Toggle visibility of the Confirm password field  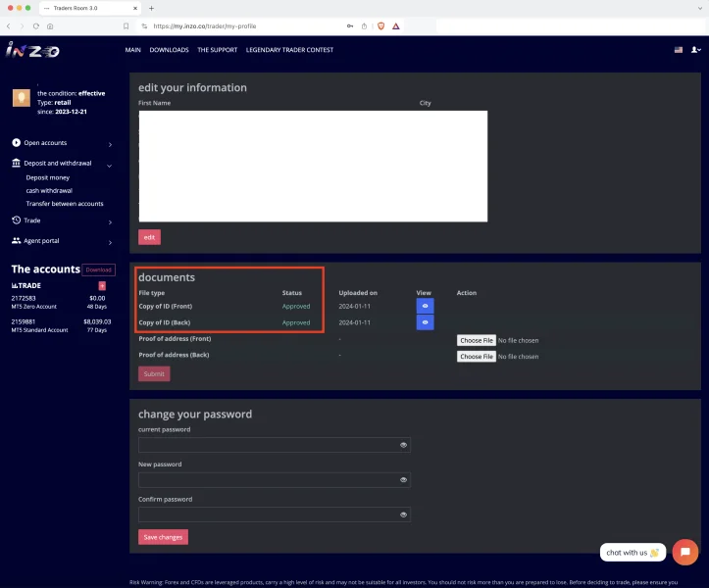point(403,514)
